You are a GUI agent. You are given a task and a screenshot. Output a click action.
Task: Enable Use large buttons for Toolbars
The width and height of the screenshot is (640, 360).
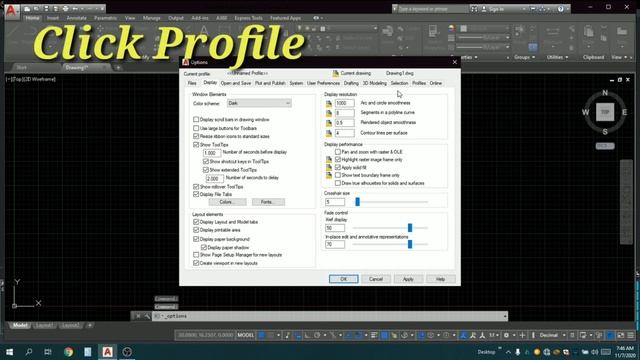coord(196,128)
